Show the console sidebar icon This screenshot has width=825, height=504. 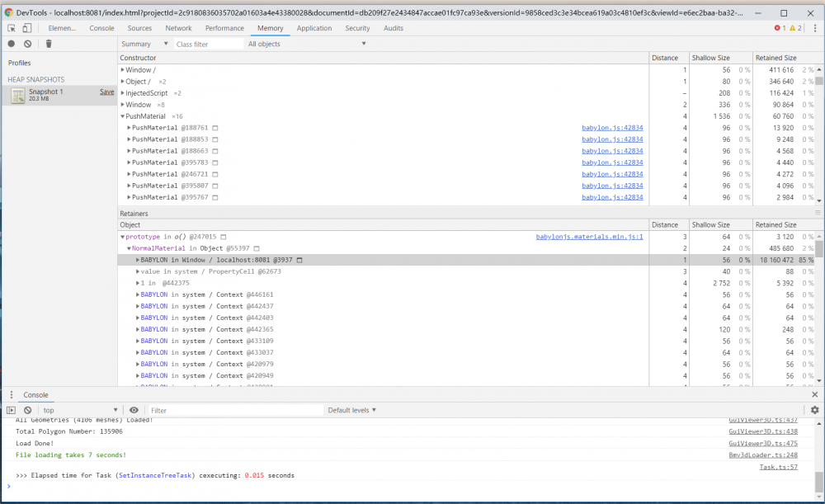(11, 410)
